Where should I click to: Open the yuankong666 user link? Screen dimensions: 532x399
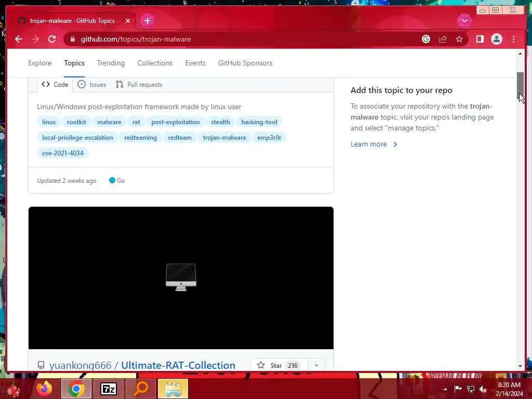point(80,365)
